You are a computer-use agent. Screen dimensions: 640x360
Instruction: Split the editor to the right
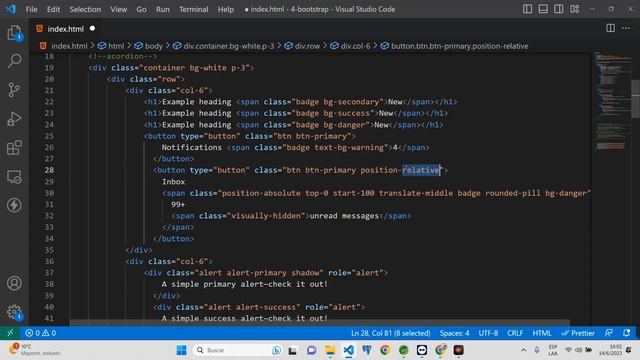tap(610, 28)
